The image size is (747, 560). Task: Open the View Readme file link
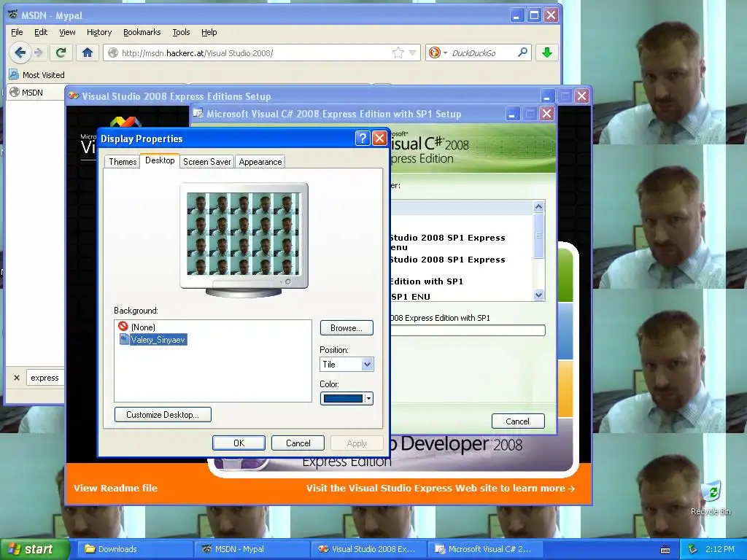[115, 488]
